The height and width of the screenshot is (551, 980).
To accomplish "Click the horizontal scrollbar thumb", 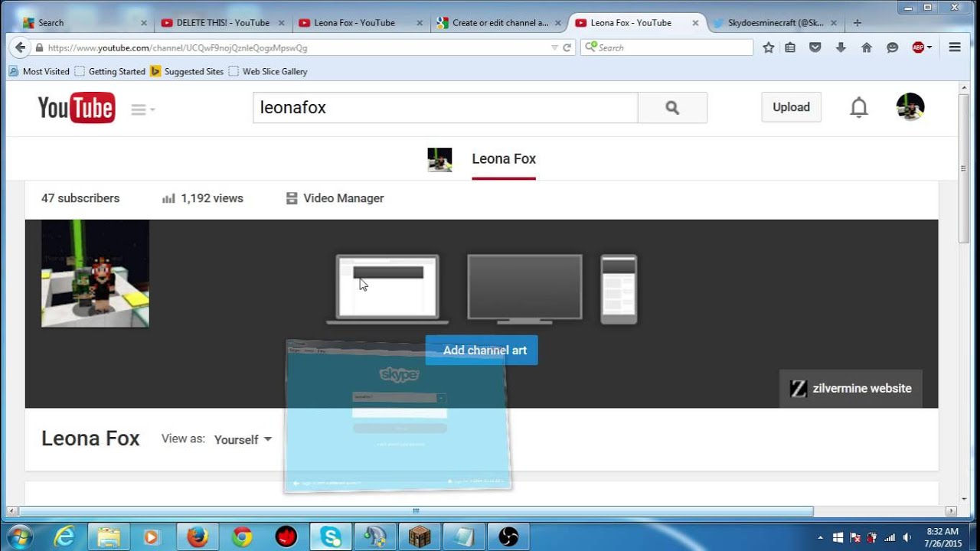I will (x=416, y=510).
